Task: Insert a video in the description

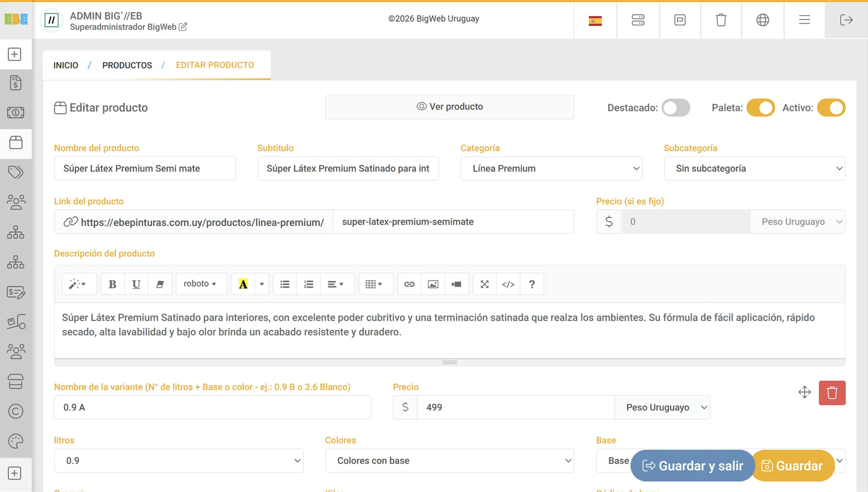Action: [456, 284]
